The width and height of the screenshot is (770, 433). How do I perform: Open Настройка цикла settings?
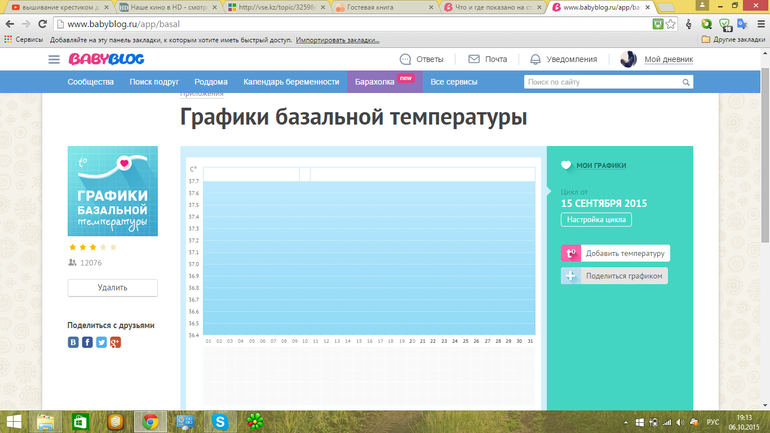coord(595,219)
